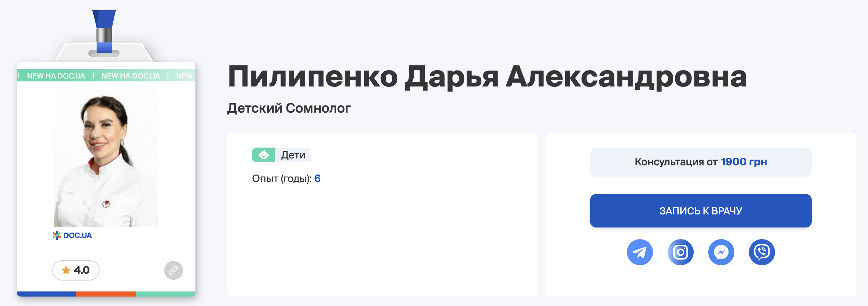Click the DOC.UA logo on badge

click(73, 235)
